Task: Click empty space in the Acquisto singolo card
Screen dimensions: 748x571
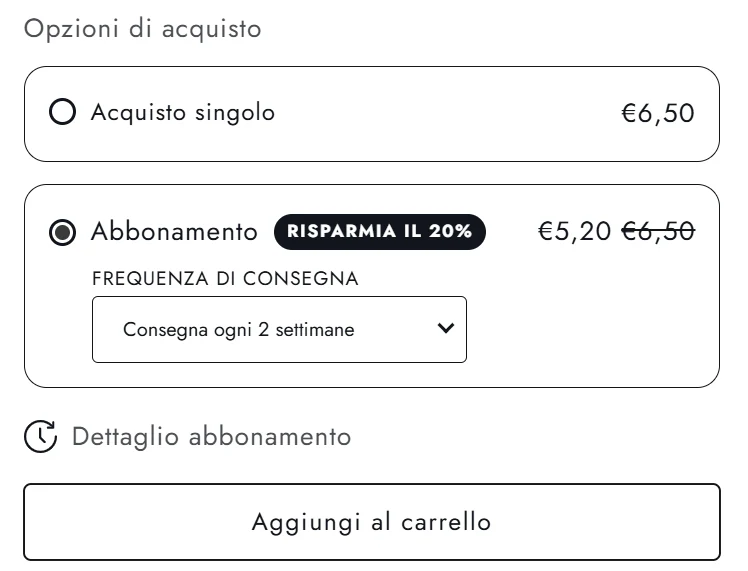Action: click(450, 114)
